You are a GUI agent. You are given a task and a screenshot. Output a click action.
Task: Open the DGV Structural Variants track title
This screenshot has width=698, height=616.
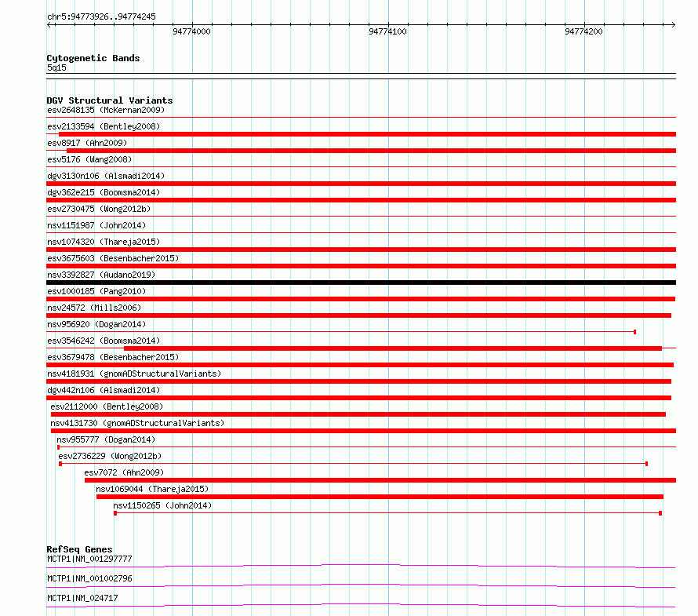coord(110,100)
